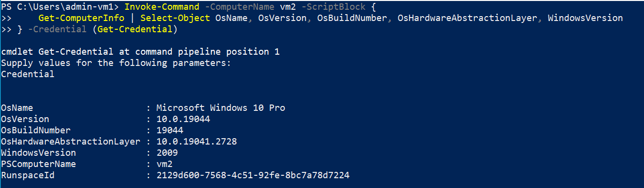This screenshot has height=188, width=644.
Task: Click the PS C:\Users\admin-vm1 prompt
Action: tap(60, 7)
